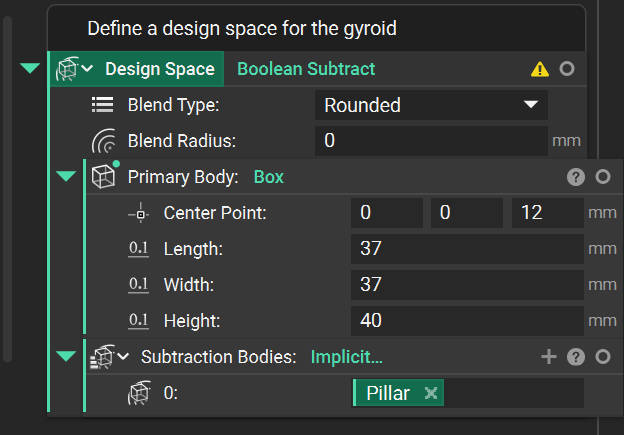Click the item 0 body icon
Image resolution: width=624 pixels, height=435 pixels.
click(139, 393)
